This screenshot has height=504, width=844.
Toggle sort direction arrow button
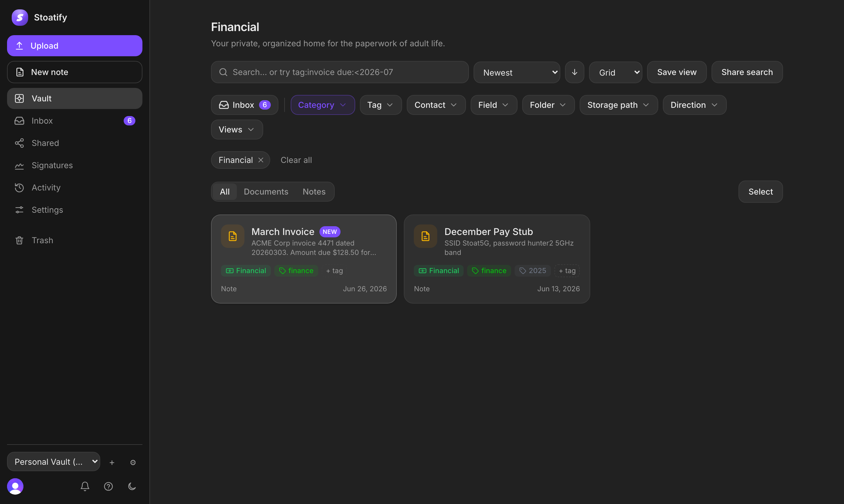[574, 72]
